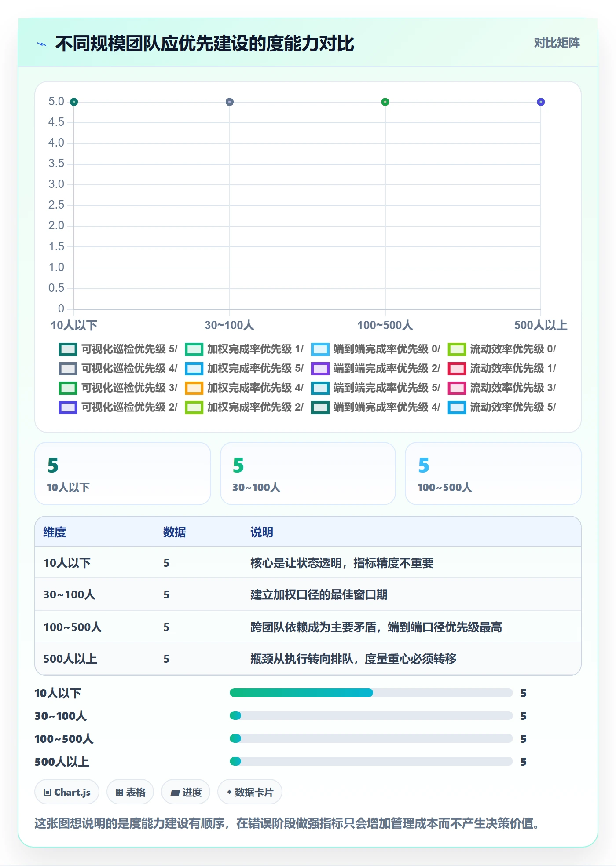Toggle legend item 可视化巡检优先级 3/
This screenshot has width=616, height=866.
pos(118,388)
